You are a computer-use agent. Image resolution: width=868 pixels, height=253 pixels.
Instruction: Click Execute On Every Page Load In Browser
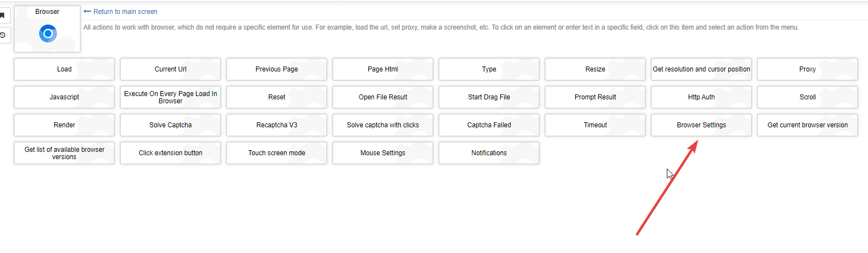pos(170,97)
